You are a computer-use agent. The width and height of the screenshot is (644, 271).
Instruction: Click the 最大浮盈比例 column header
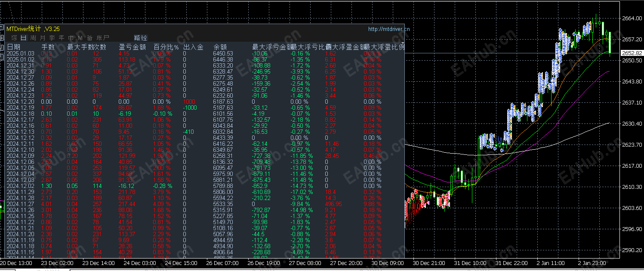[384, 46]
